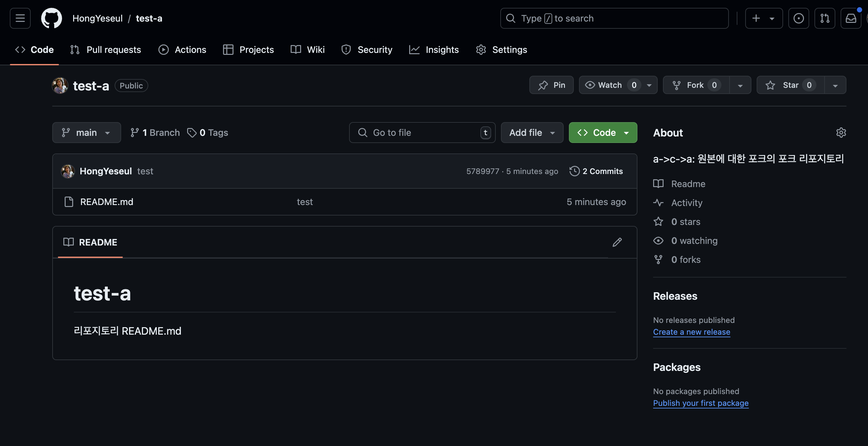
Task: Open the hamburger navigation menu
Action: pyautogui.click(x=20, y=18)
